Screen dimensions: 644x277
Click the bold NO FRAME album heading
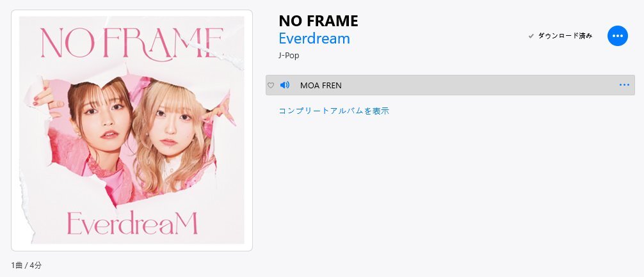tap(318, 21)
